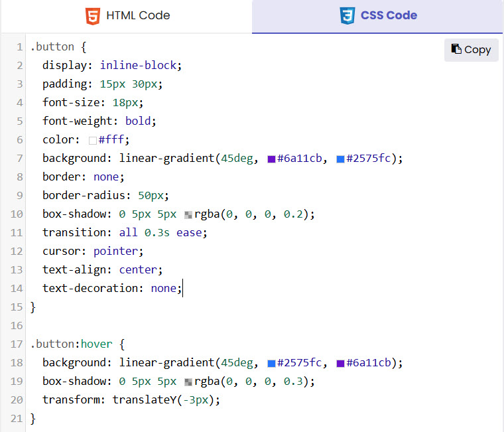The image size is (504, 432).
Task: Select the CSS Code tab
Action: [377, 16]
